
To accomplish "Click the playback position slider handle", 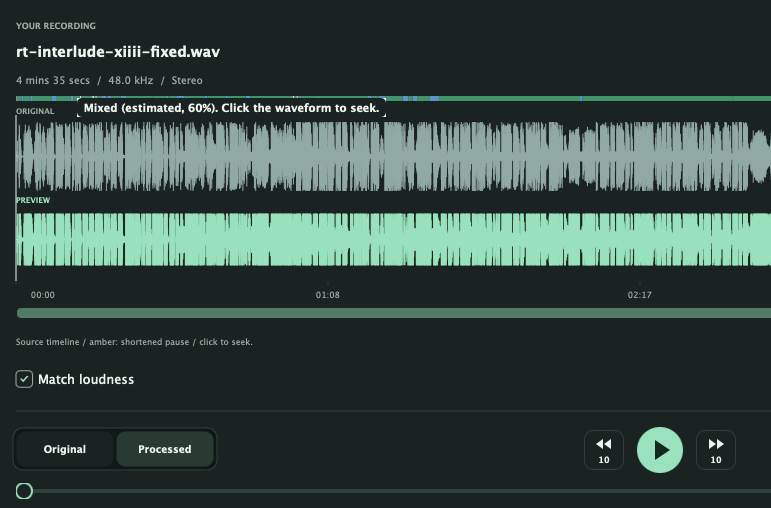I will [x=24, y=491].
